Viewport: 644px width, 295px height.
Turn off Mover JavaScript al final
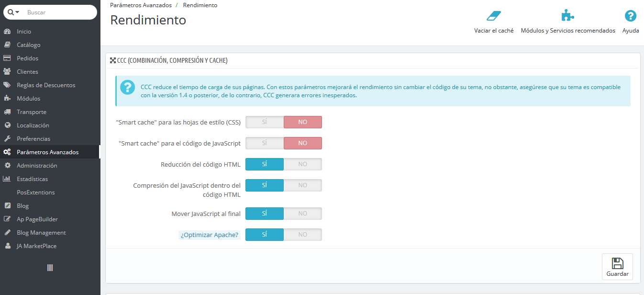pyautogui.click(x=303, y=214)
